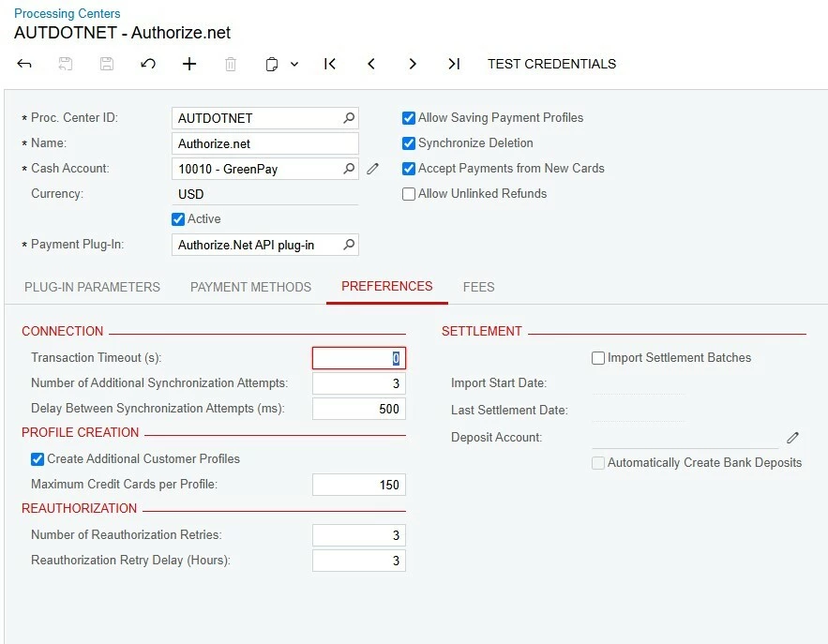Click Reauthorization Retry Delay field
This screenshot has width=828, height=644.
coord(359,561)
